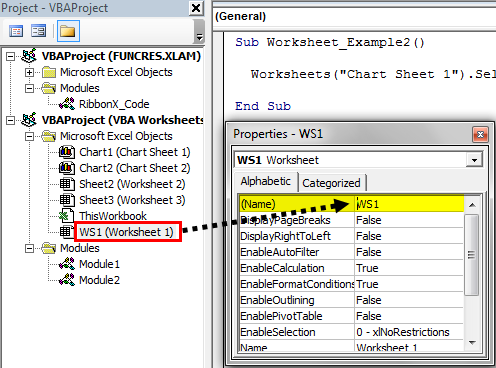Screen dimensions: 496x368
Task: Collapse VBAProject (FUNCRES.XLAM) tree node
Action: [x=10, y=56]
